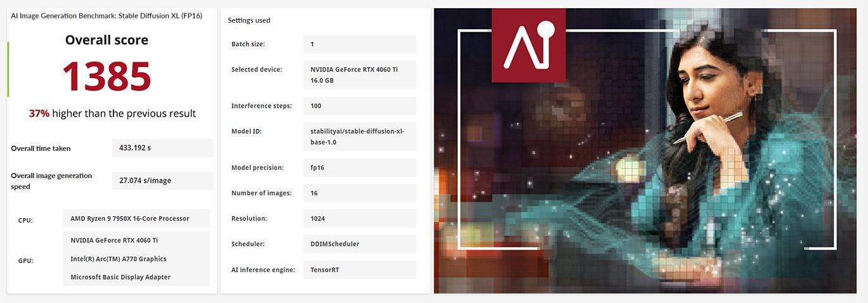Select the Intel Arc A770 Graphics entry
This screenshot has width=868, height=303.
pyautogui.click(x=119, y=259)
